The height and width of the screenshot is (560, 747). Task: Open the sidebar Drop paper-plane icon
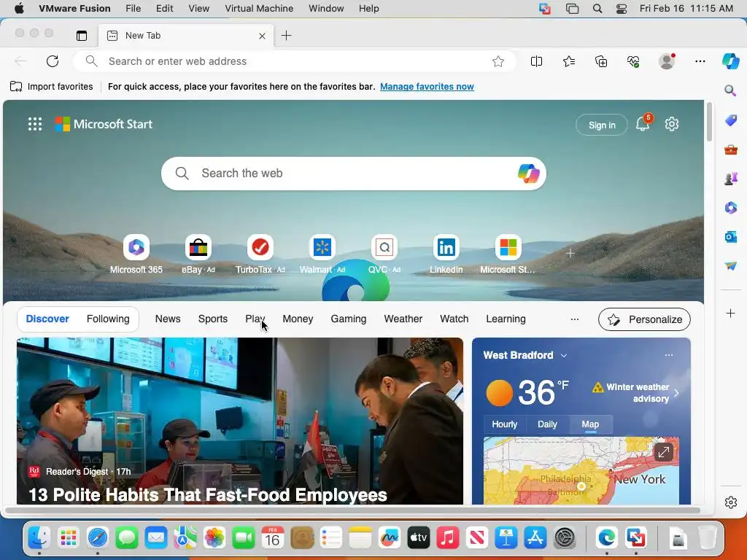pyautogui.click(x=731, y=265)
